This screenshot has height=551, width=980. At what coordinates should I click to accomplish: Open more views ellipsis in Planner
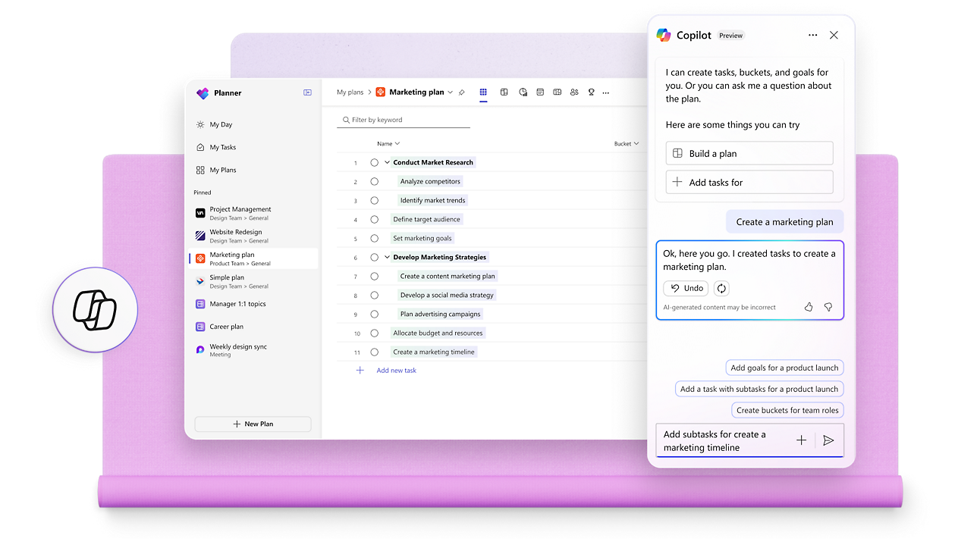605,93
